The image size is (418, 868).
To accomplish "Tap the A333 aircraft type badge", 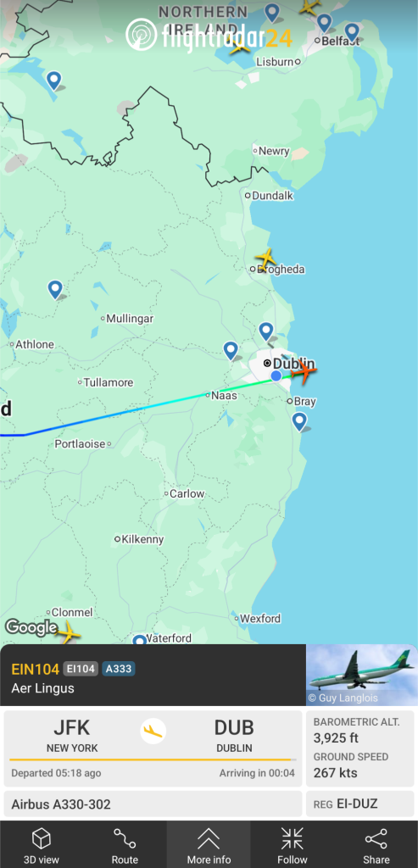I will (119, 669).
